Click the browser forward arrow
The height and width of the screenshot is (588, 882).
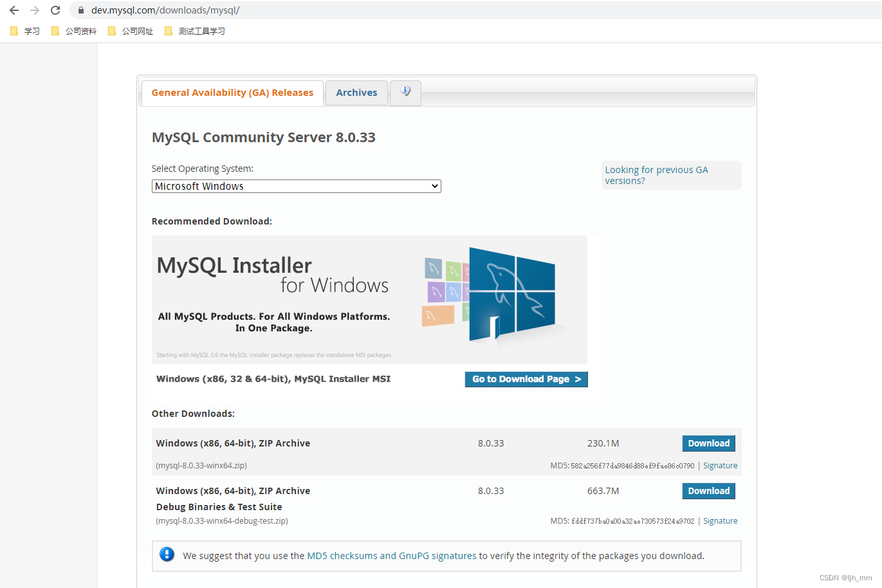tap(35, 10)
